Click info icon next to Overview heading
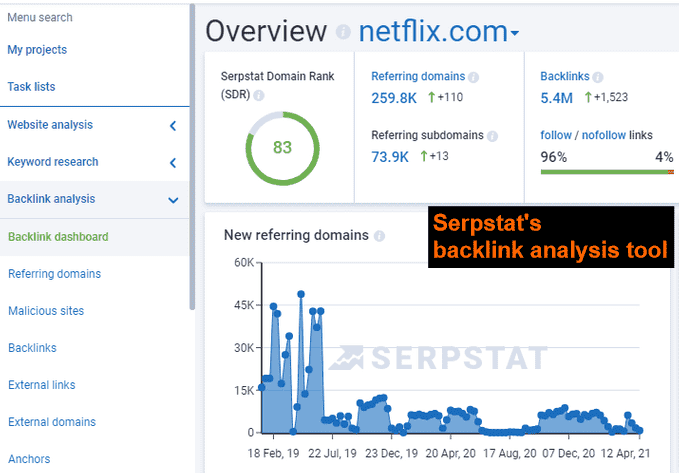Image resolution: width=679 pixels, height=473 pixels. (x=343, y=33)
